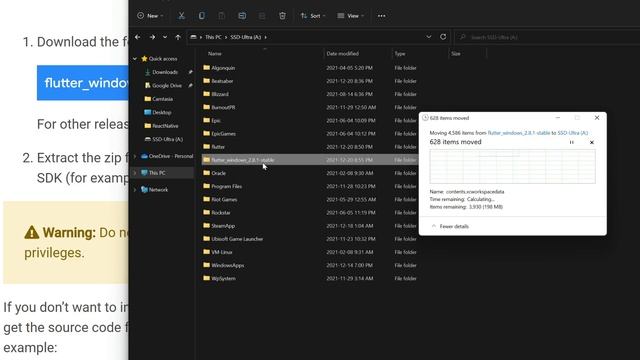Expand OneDrive - Personal tree node
This screenshot has width=640, height=360.
(135, 156)
